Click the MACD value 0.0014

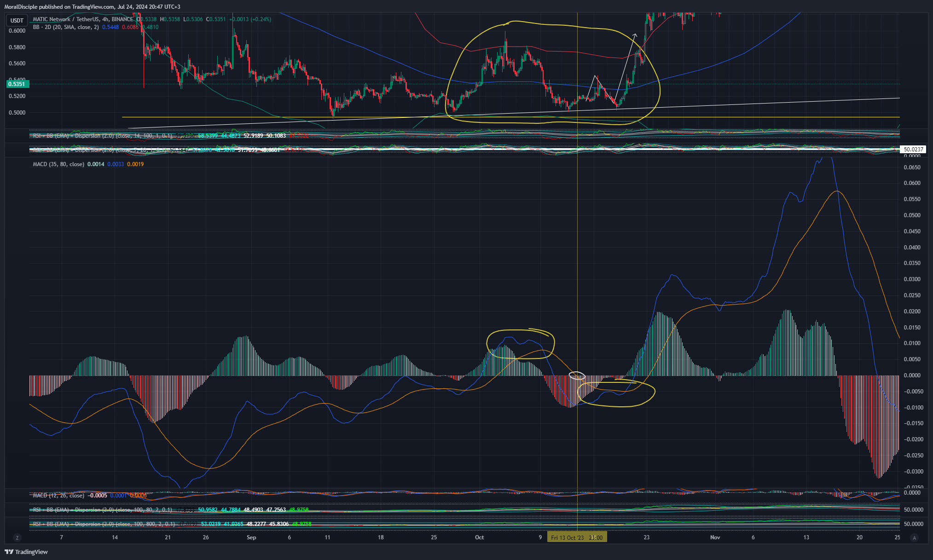click(96, 164)
